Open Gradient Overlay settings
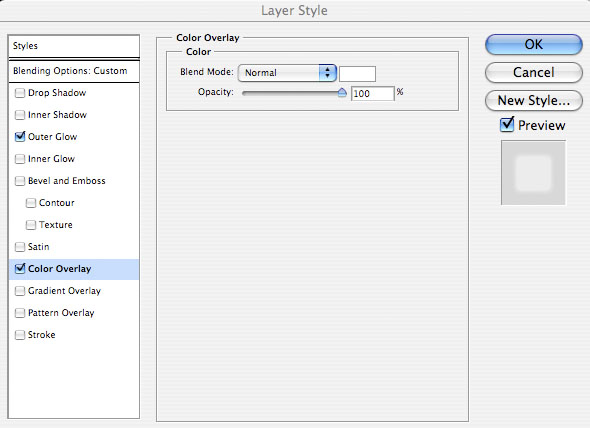 [x=64, y=291]
